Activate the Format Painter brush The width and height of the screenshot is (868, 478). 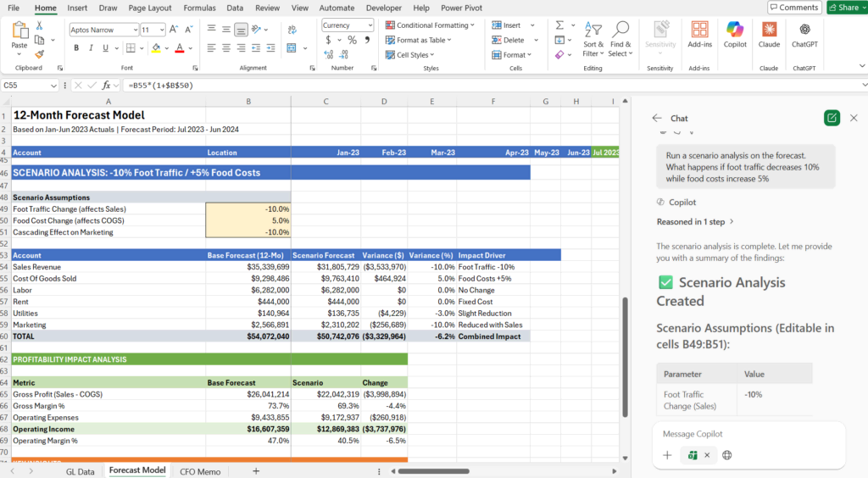coord(39,53)
